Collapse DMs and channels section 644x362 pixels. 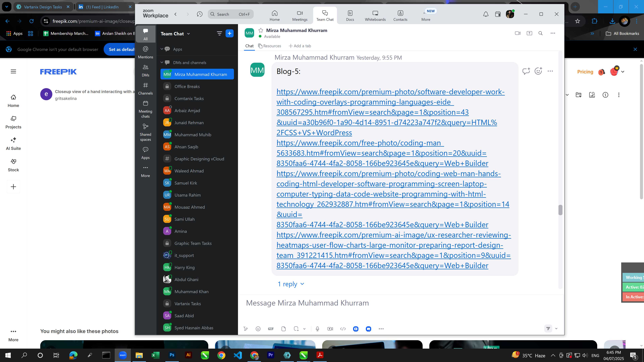[162, 63]
